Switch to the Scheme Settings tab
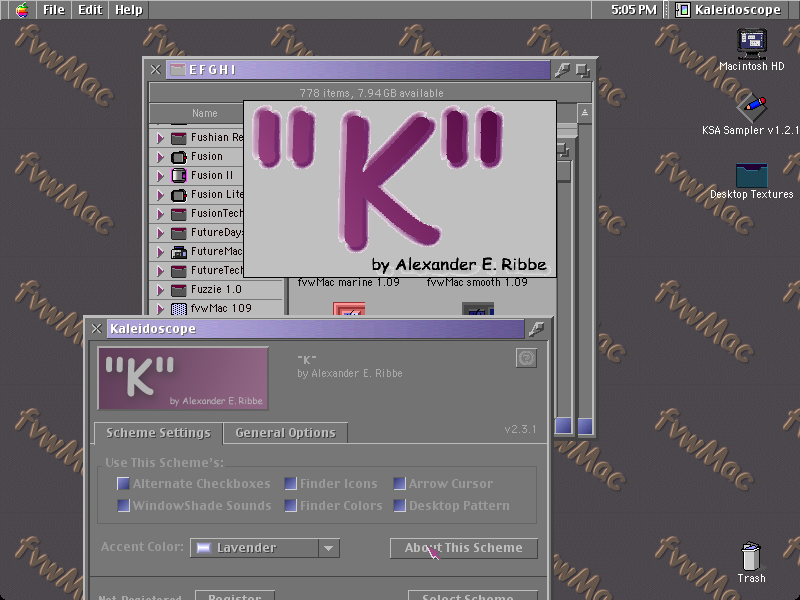800x600 pixels. point(158,433)
